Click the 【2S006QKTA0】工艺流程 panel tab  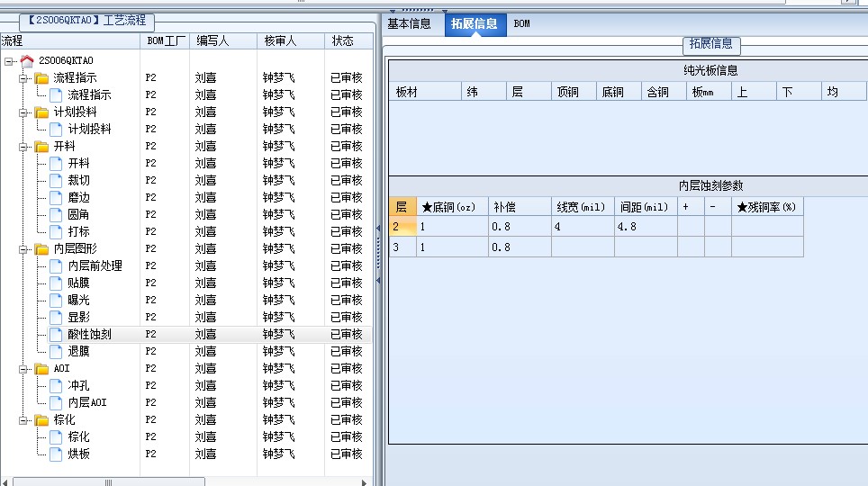(x=87, y=21)
